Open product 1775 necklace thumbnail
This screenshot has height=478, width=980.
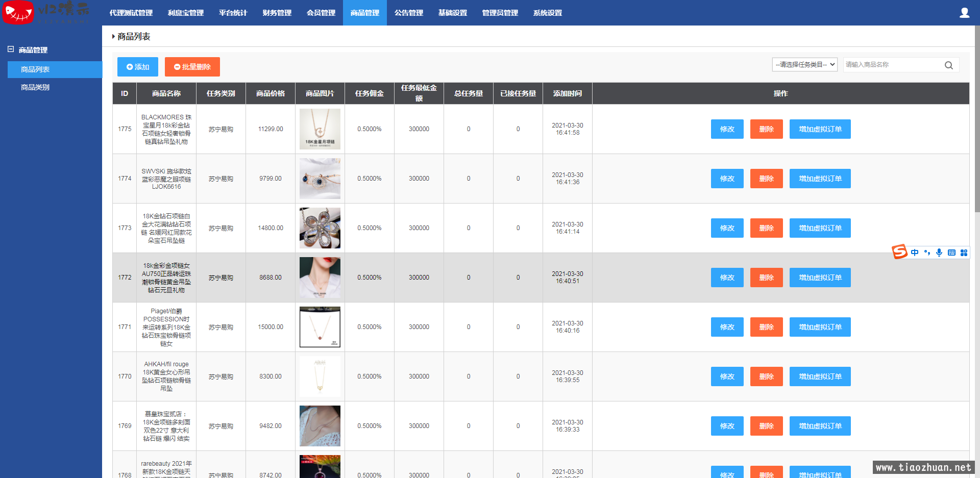tap(320, 129)
